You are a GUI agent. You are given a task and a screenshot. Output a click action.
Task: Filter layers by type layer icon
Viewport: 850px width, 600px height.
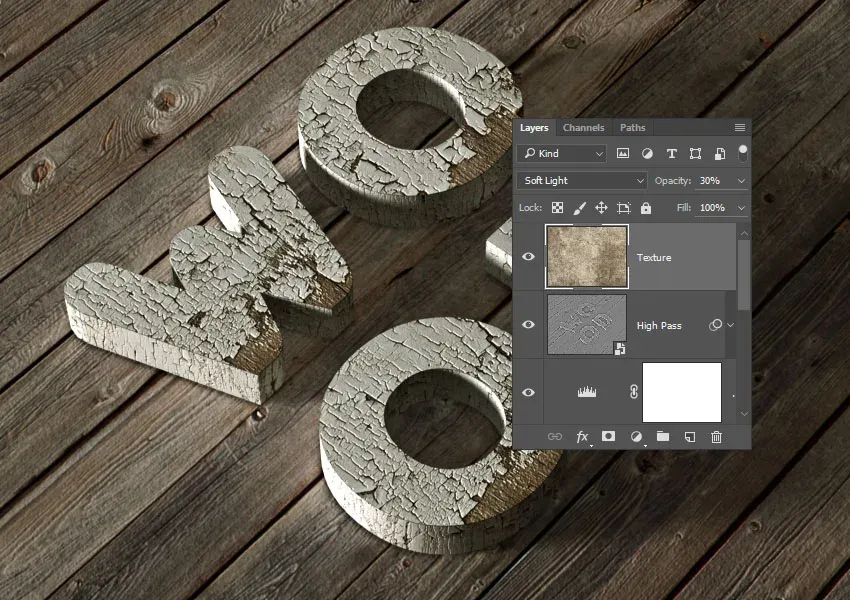point(671,153)
